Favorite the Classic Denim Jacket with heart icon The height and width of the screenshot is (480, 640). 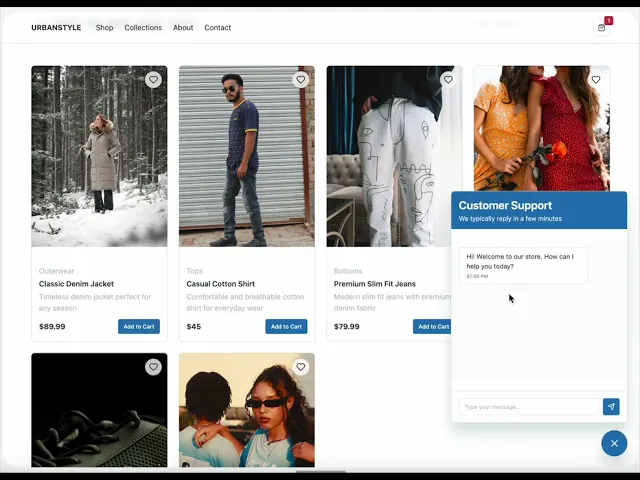[x=153, y=80]
